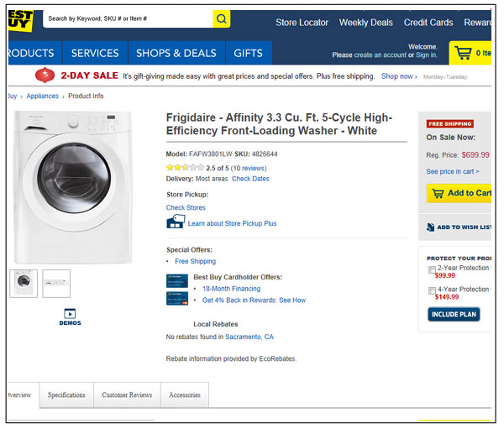Switch to the Customer Reviews tab
This screenshot has width=504, height=428.
coord(127,394)
